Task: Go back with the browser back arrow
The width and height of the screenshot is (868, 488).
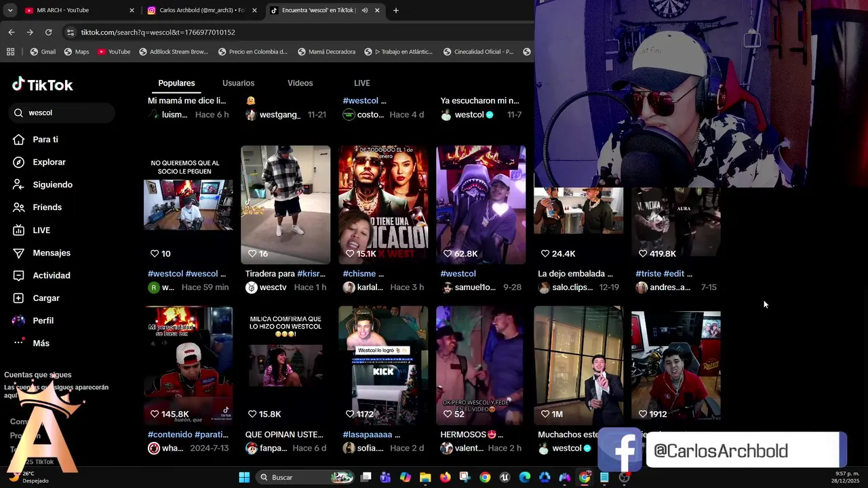Action: click(12, 32)
